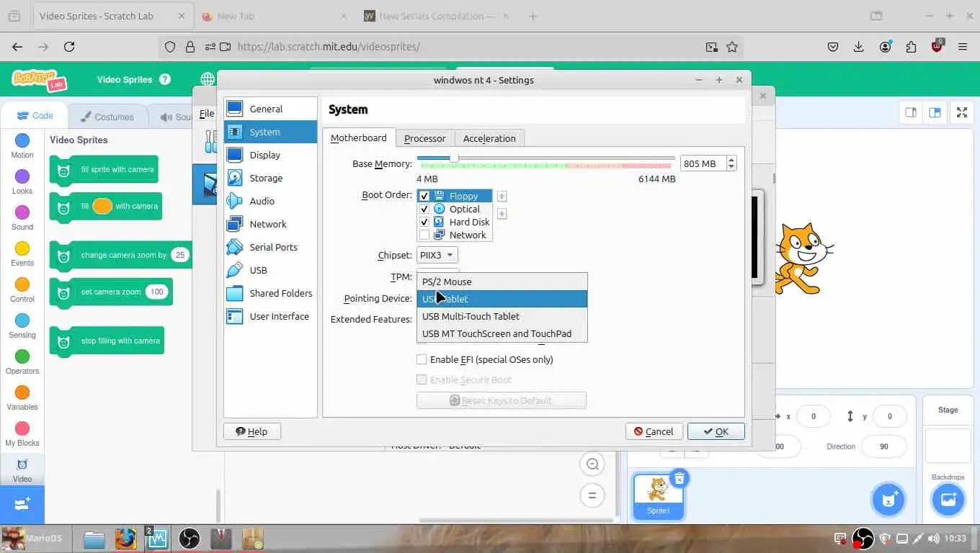Open the Scratch Code tab
980x553 pixels.
[35, 115]
